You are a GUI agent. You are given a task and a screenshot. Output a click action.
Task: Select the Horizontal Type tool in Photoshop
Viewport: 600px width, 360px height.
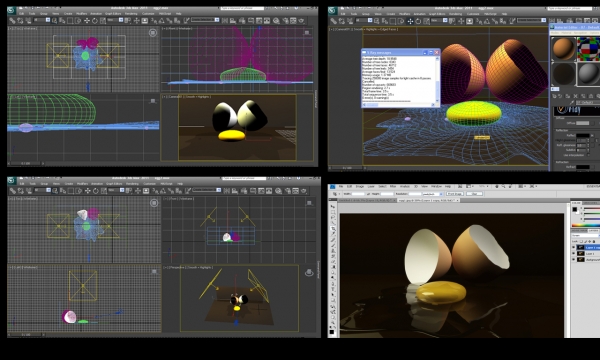pyautogui.click(x=333, y=290)
